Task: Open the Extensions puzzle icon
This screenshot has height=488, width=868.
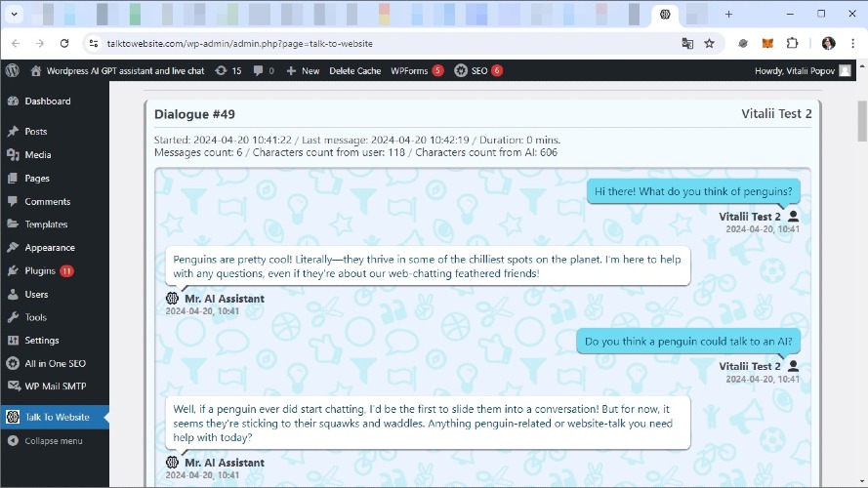Action: (792, 43)
